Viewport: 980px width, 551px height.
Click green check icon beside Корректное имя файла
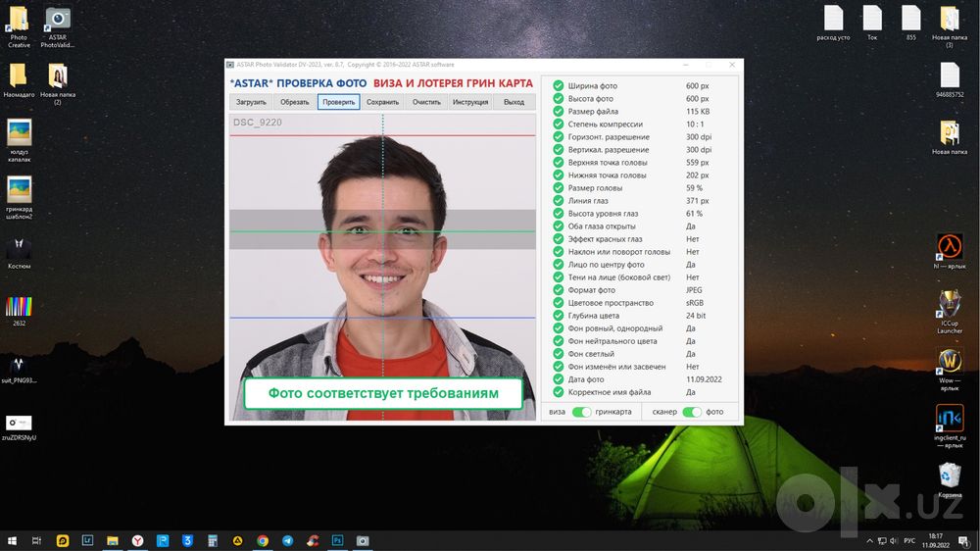[559, 392]
